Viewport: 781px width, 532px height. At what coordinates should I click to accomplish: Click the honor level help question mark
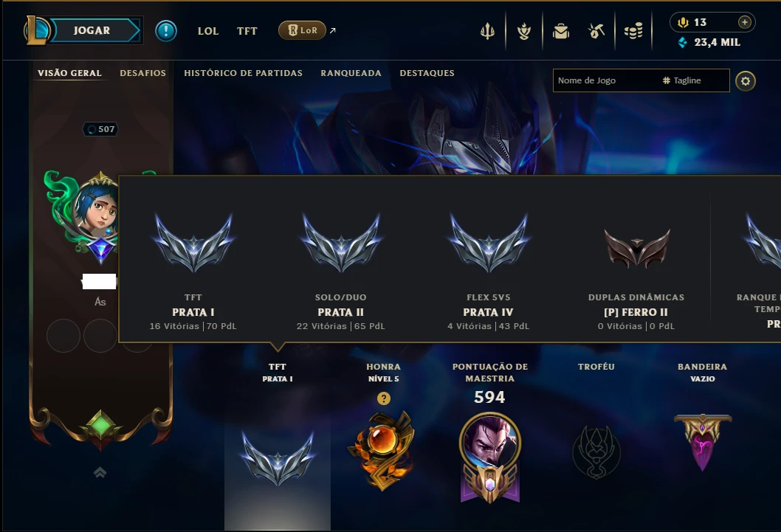click(x=384, y=398)
